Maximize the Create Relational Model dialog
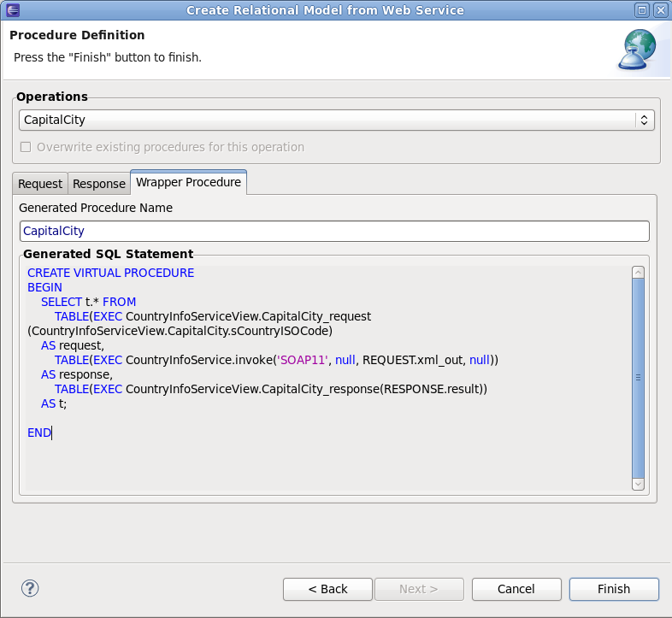This screenshot has height=618, width=672. (642, 10)
